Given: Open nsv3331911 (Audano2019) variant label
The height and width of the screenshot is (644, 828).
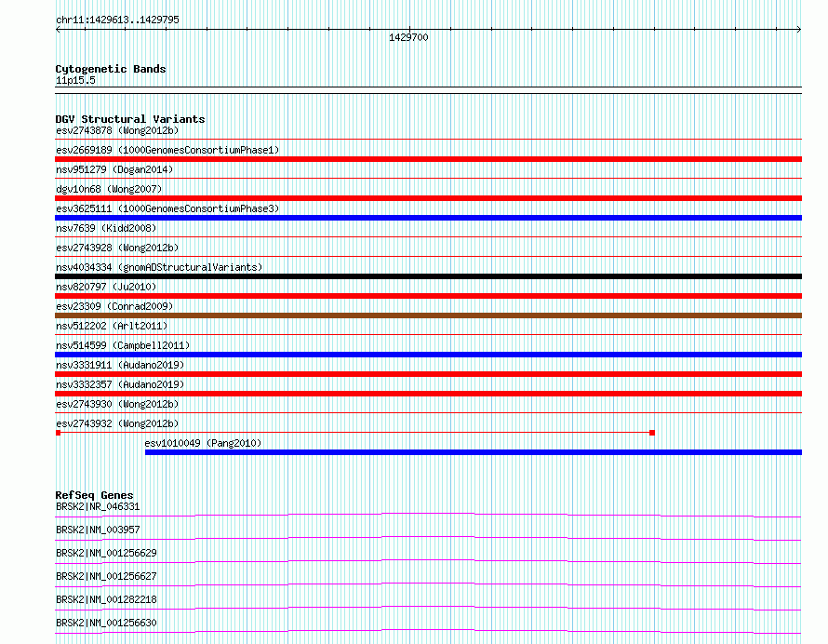Looking at the screenshot, I should click(x=120, y=365).
